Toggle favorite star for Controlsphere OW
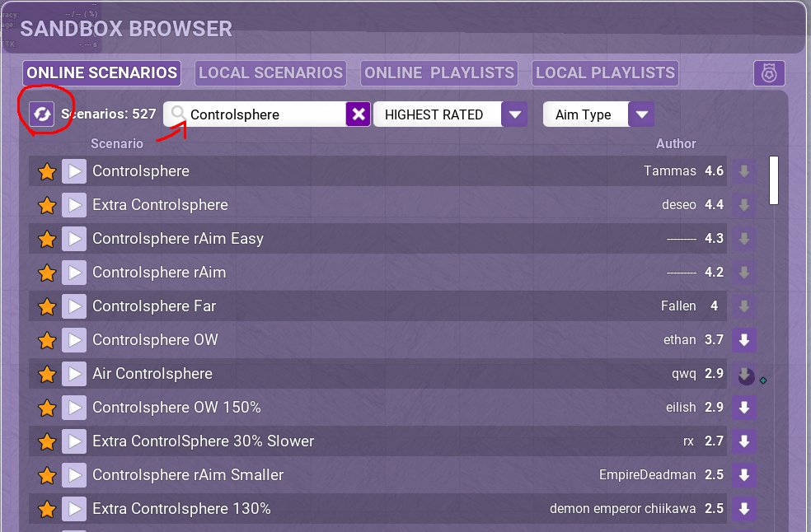The image size is (811, 532). [47, 340]
